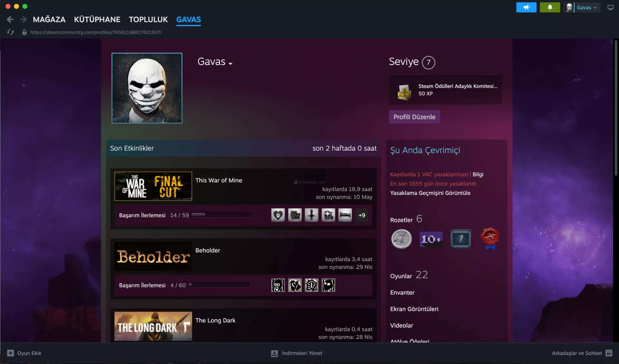Click the This War of Mine achievement progress bar

click(222, 215)
